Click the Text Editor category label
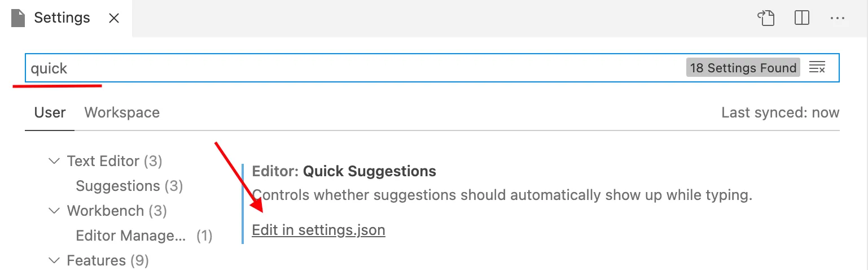 (x=103, y=161)
